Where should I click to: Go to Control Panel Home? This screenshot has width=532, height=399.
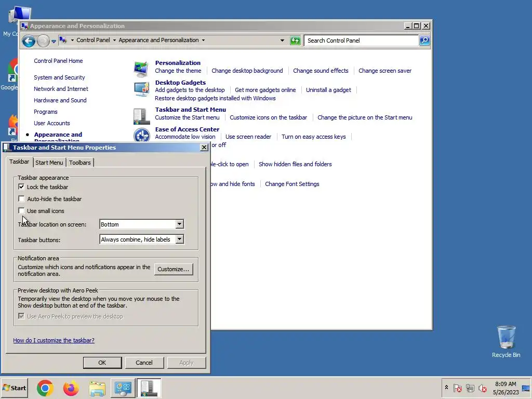(58, 61)
